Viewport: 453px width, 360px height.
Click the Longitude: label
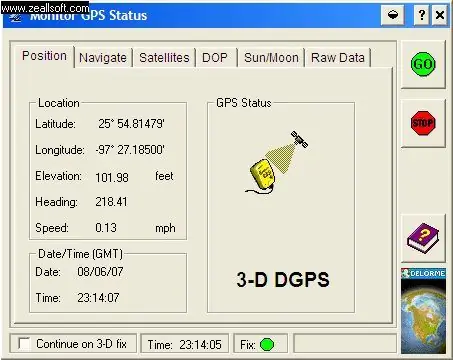click(60, 150)
